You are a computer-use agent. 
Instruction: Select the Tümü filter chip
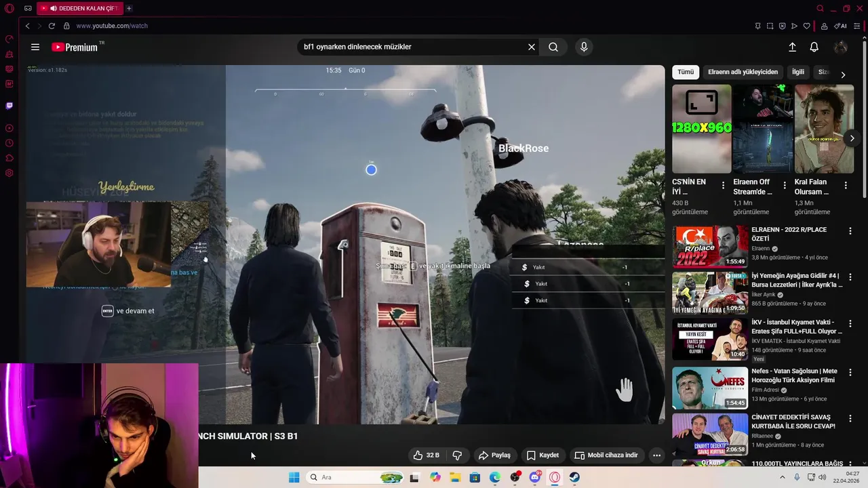(x=686, y=72)
